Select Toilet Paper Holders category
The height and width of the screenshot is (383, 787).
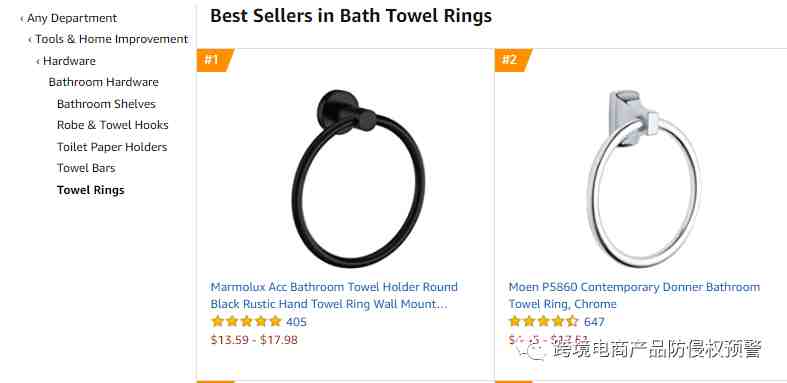pyautogui.click(x=112, y=147)
